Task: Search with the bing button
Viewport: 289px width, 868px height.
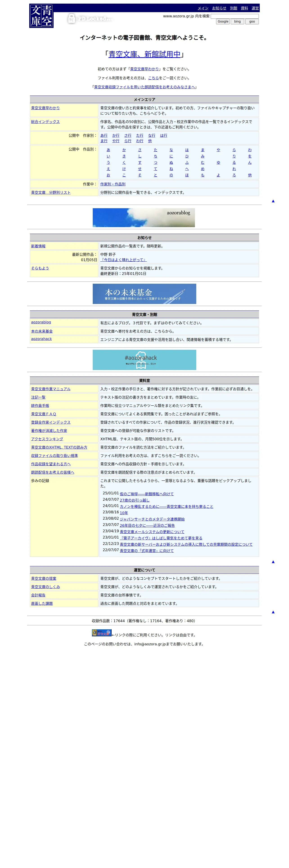Action: point(237,22)
